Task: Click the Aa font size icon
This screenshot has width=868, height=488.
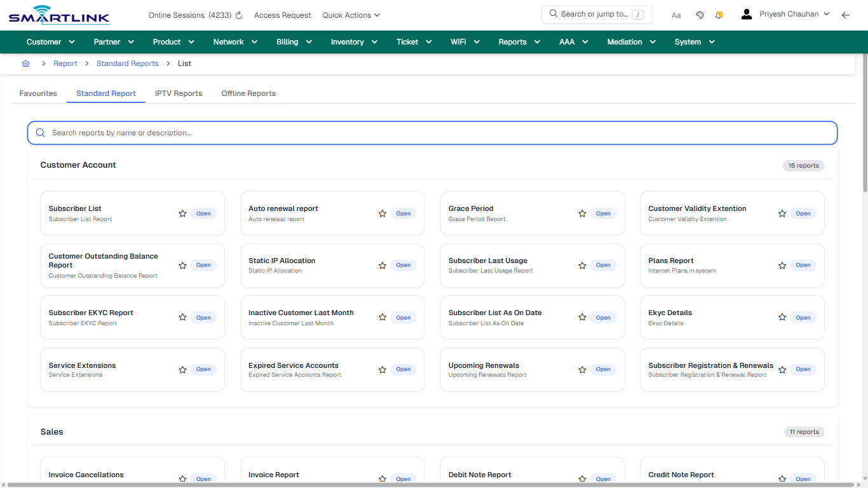Action: pyautogui.click(x=675, y=15)
